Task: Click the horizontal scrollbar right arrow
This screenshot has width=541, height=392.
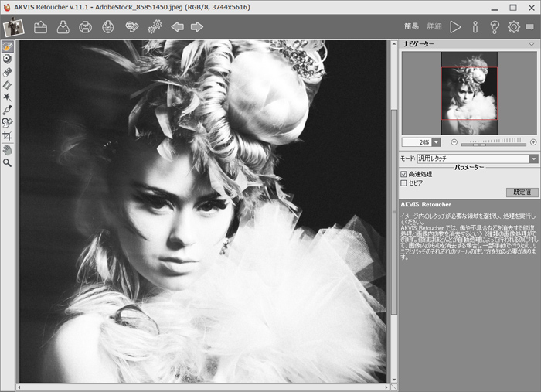Action: click(386, 387)
